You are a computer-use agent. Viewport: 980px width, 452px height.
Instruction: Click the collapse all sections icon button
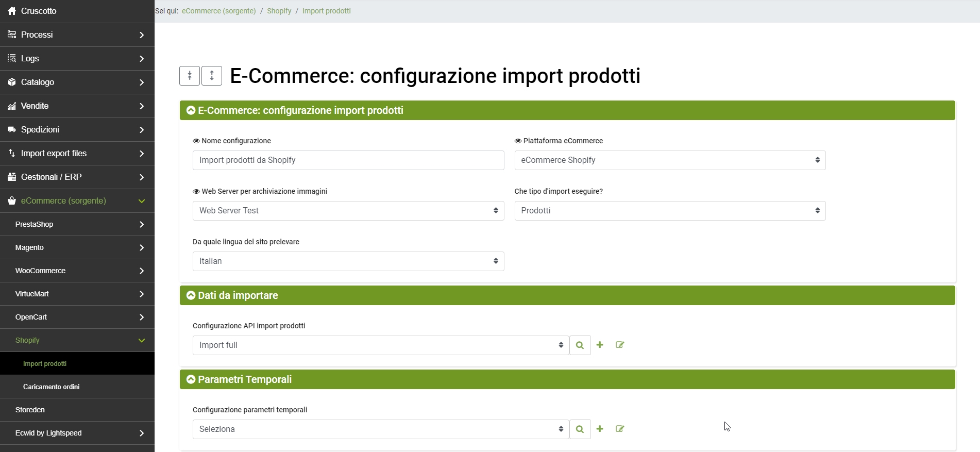(x=190, y=76)
